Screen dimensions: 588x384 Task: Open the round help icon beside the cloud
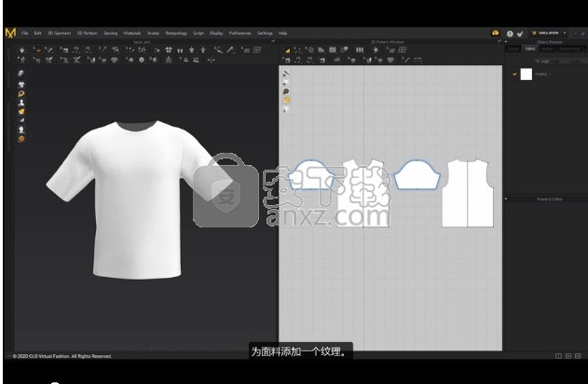pyautogui.click(x=510, y=34)
